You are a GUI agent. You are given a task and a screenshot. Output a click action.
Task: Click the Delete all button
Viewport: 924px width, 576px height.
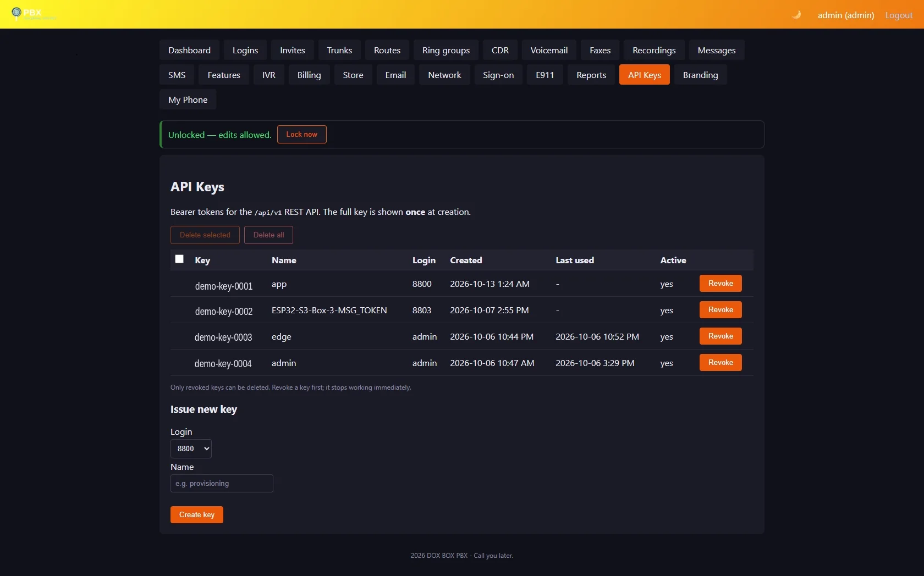(269, 235)
